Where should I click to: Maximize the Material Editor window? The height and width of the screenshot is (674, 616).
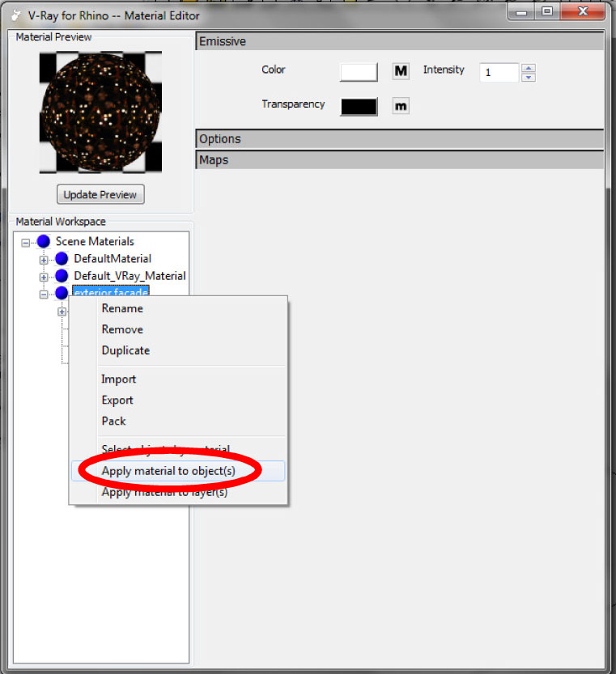546,11
